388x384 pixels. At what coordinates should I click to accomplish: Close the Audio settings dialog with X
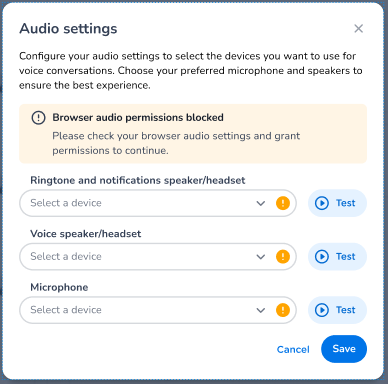(x=359, y=29)
